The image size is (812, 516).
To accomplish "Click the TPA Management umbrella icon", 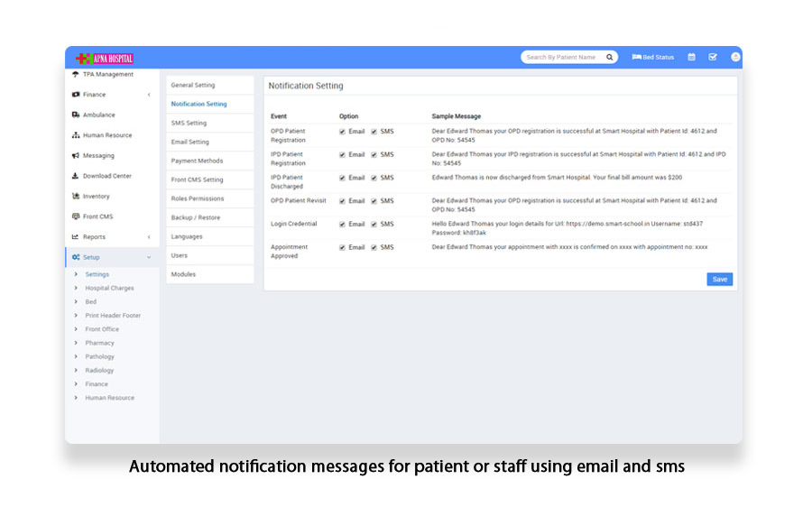I will click(76, 74).
